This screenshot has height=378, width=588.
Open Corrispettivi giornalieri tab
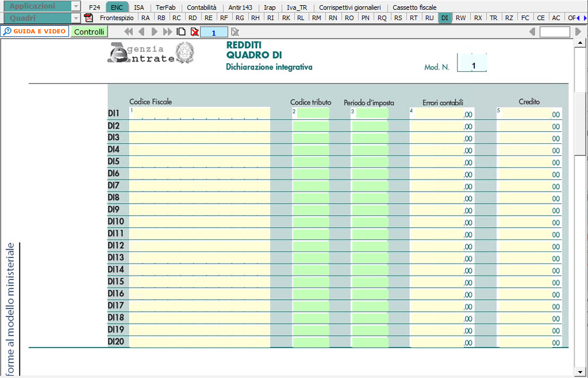coord(350,7)
